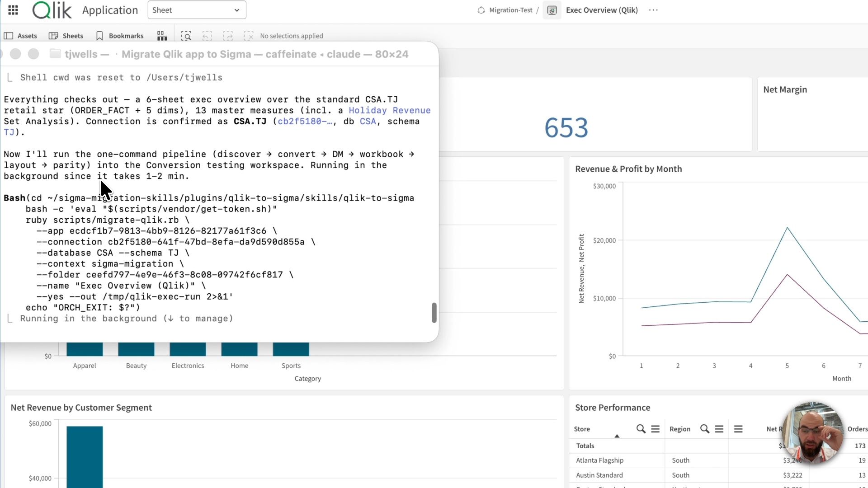868x488 pixels.
Task: Open the Net Revenue column menu
Action: click(x=738, y=429)
